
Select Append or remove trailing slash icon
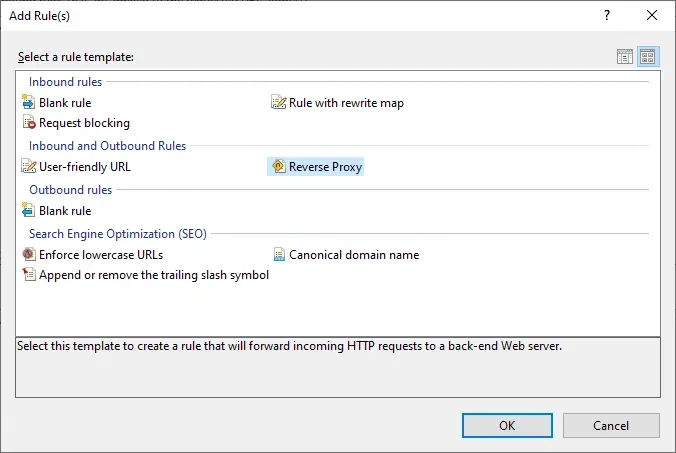pos(28,275)
